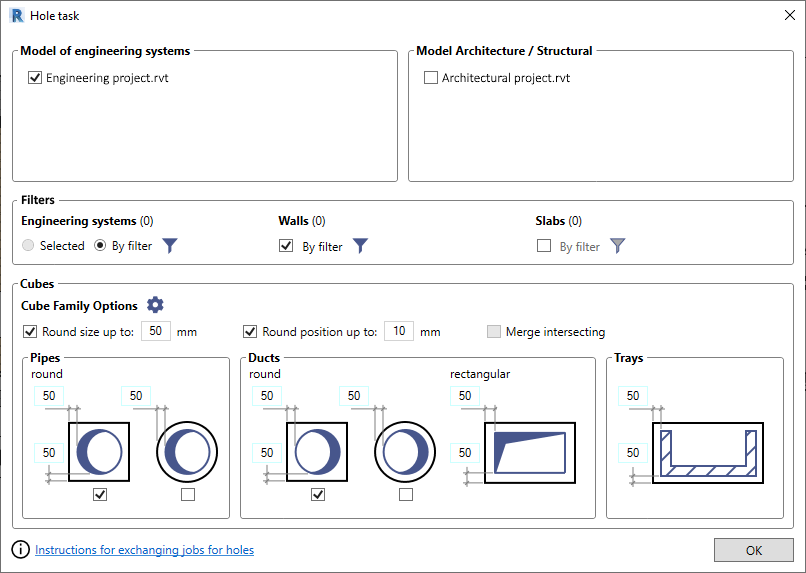Toggle Round size up to checkbox
This screenshot has height=573, width=806.
pyautogui.click(x=30, y=331)
